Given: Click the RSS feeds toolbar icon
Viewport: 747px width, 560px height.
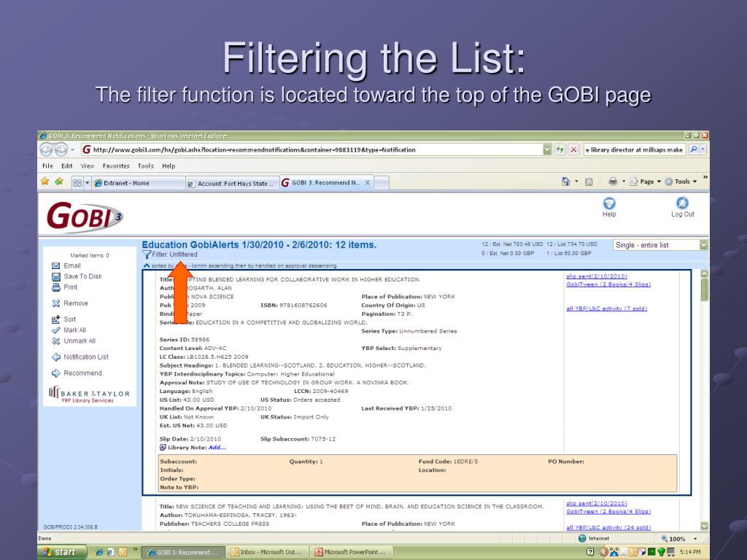Looking at the screenshot, I should click(x=589, y=182).
